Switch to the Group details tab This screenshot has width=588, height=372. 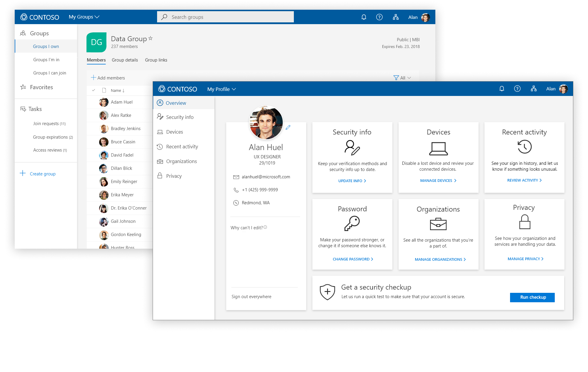tap(125, 60)
